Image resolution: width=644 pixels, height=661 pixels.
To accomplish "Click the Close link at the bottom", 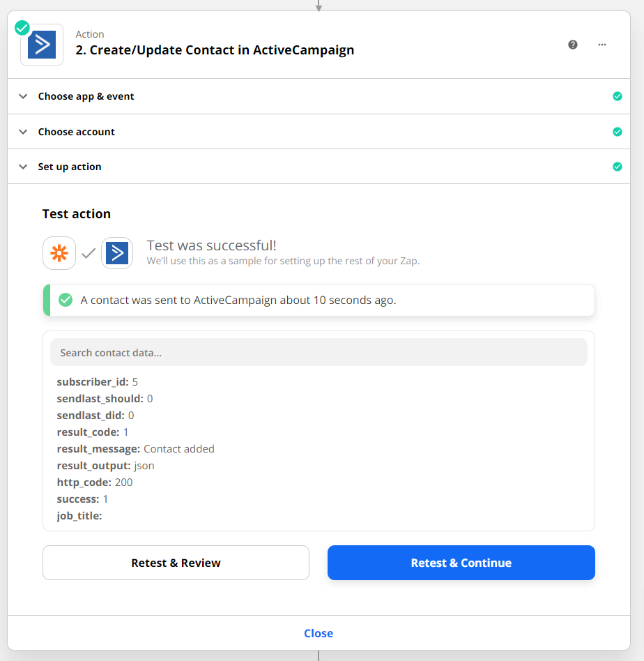I will tap(319, 633).
